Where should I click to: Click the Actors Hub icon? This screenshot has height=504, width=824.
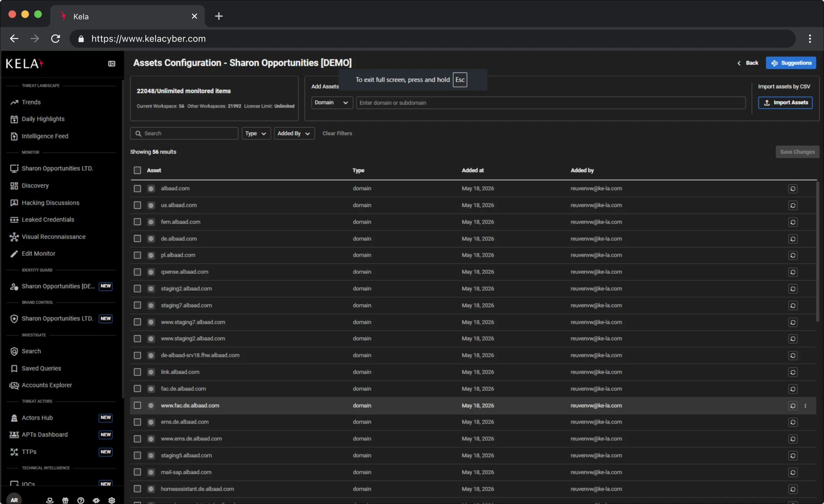tap(14, 418)
